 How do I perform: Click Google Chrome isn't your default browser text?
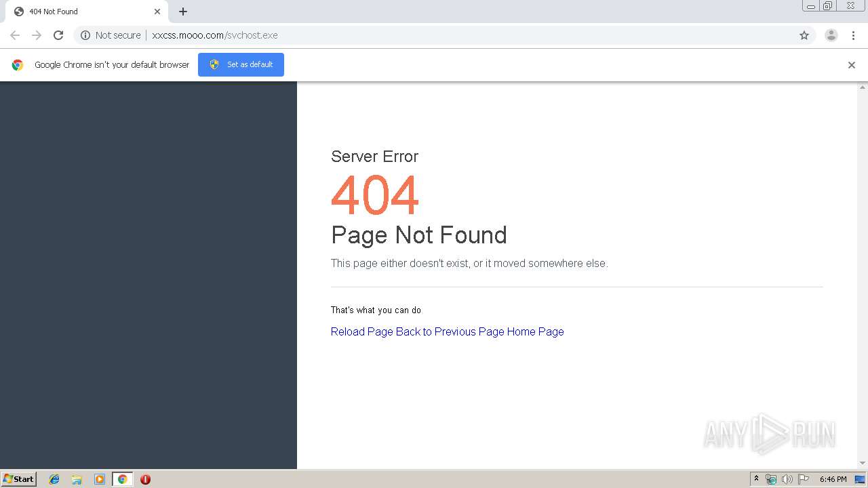112,65
